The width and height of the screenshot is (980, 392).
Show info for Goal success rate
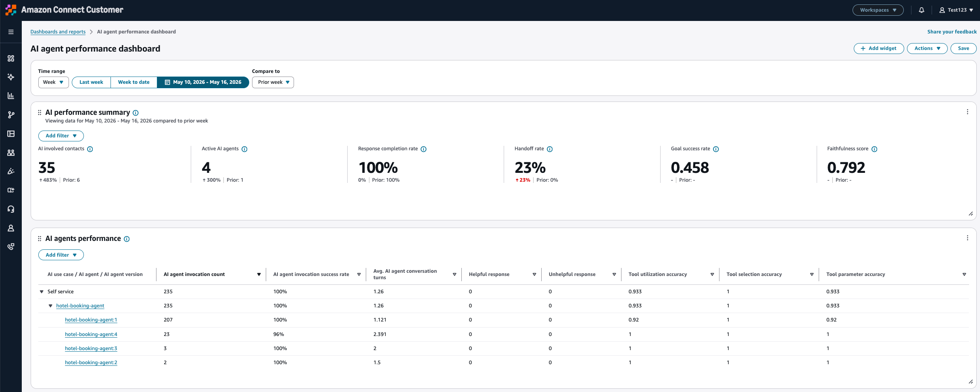[716, 149]
